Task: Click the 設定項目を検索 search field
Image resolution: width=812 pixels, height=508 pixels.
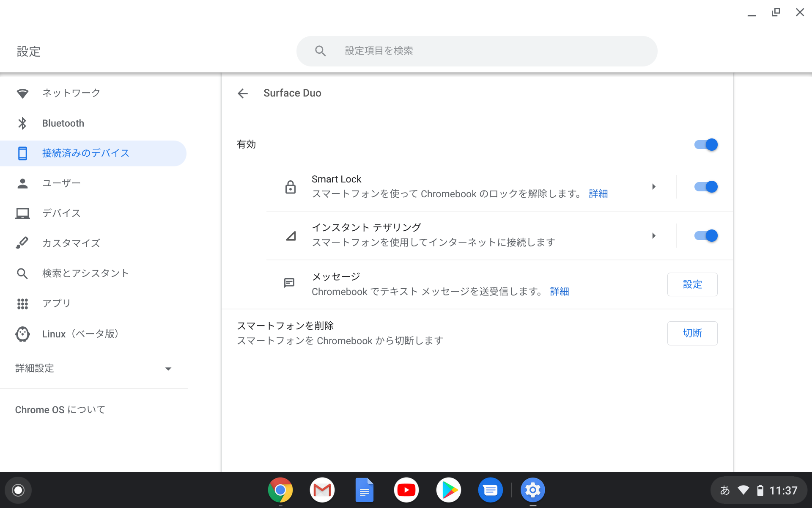Action: click(477, 50)
